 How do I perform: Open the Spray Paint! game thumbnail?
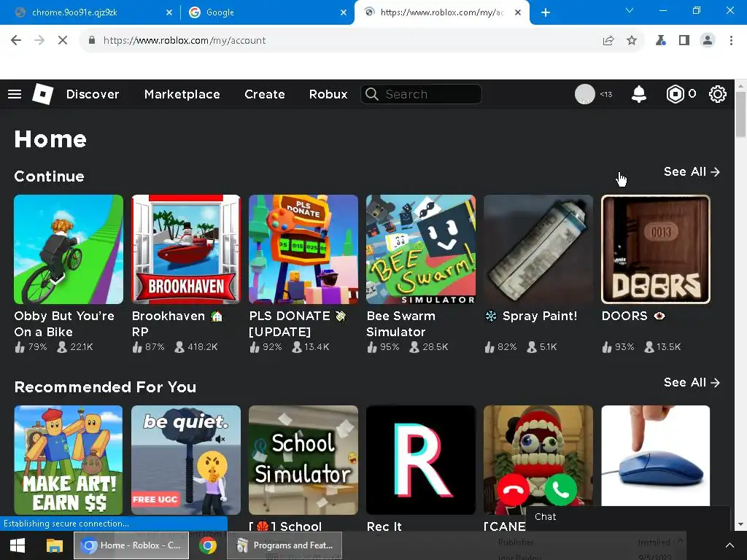538,249
